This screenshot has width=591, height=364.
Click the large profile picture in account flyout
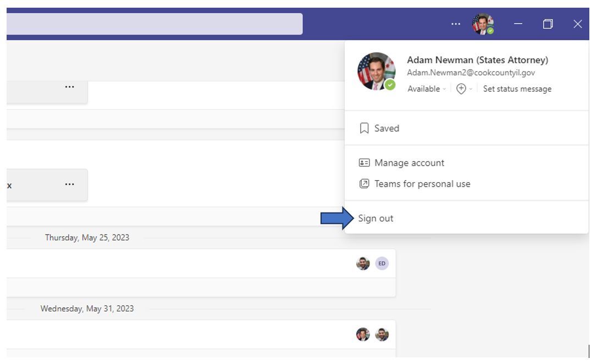tap(376, 71)
